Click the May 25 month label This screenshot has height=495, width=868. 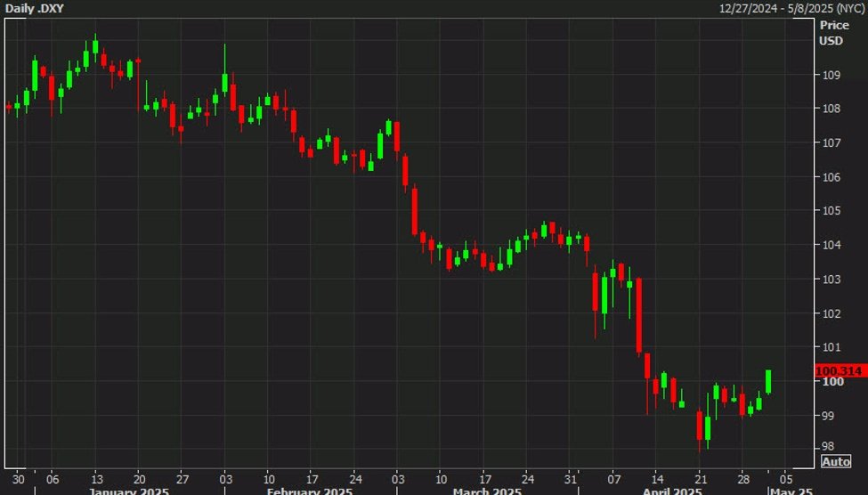pyautogui.click(x=791, y=491)
